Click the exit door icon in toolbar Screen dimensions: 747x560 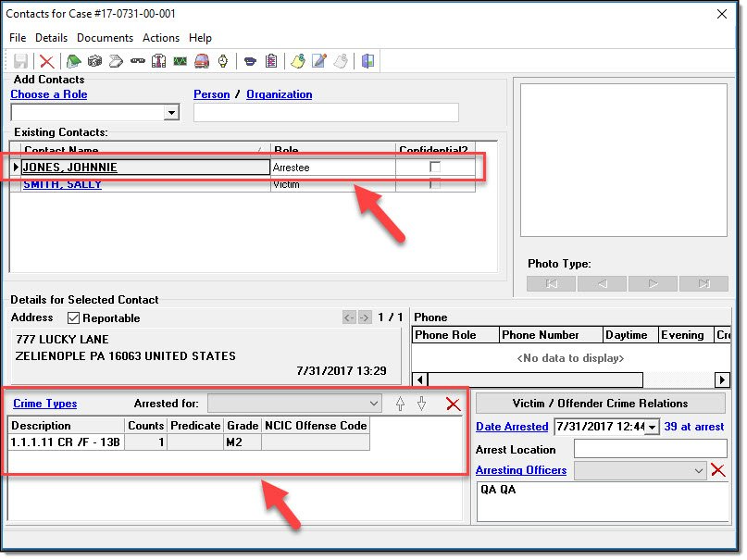click(367, 62)
